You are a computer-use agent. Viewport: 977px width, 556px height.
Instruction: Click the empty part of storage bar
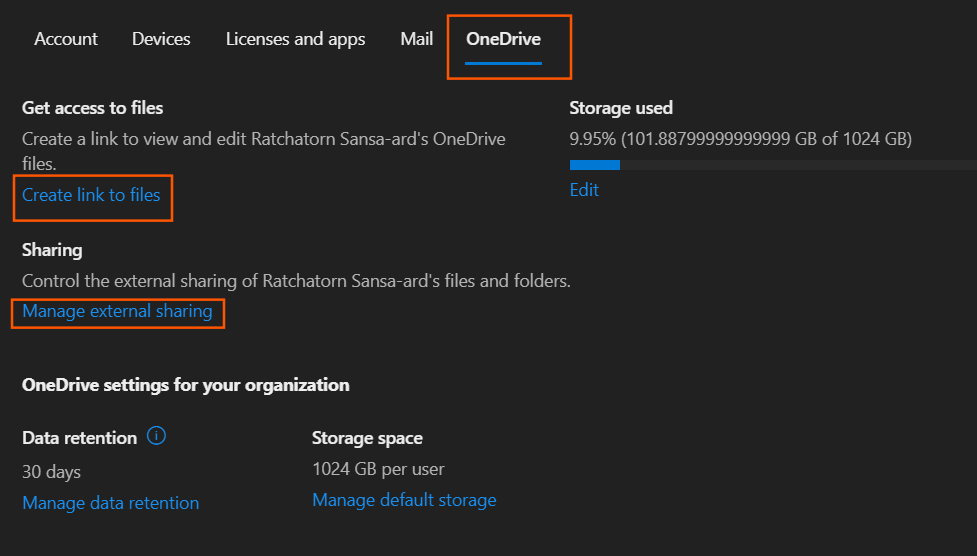(798, 165)
